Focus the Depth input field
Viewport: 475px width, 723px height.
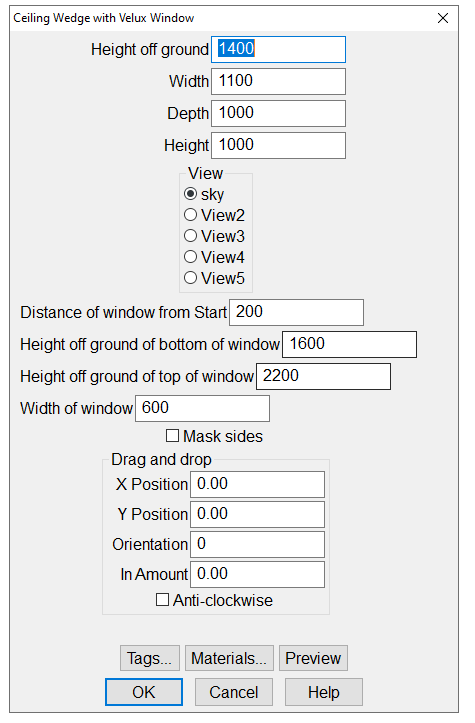(x=279, y=113)
